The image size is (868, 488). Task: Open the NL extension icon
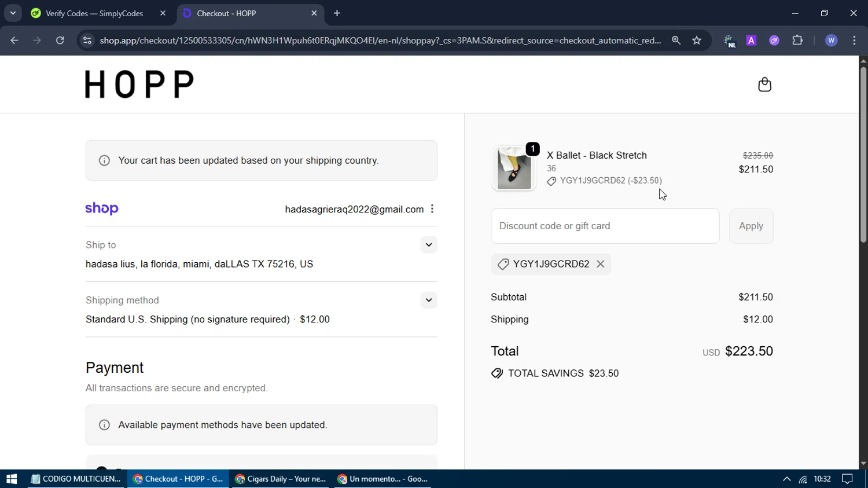[x=729, y=41]
